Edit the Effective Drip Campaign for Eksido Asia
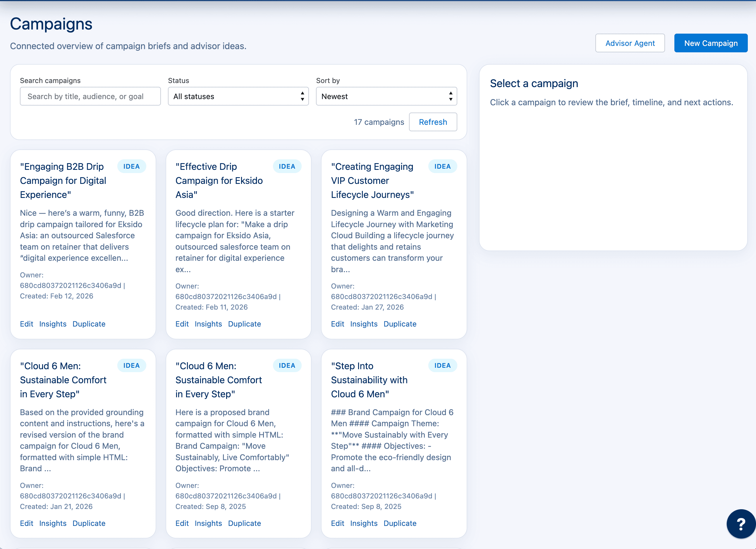The width and height of the screenshot is (756, 549). tap(182, 324)
